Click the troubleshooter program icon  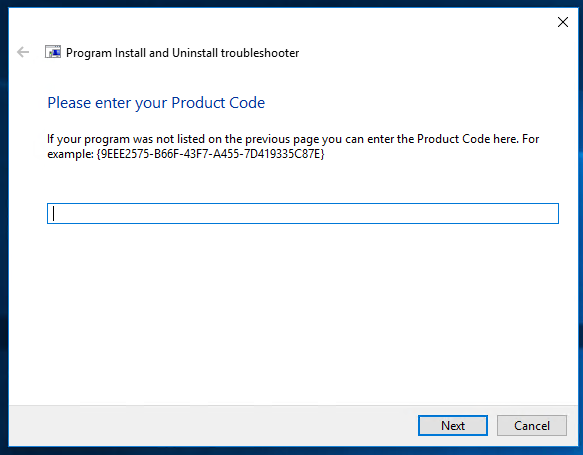pyautogui.click(x=53, y=52)
